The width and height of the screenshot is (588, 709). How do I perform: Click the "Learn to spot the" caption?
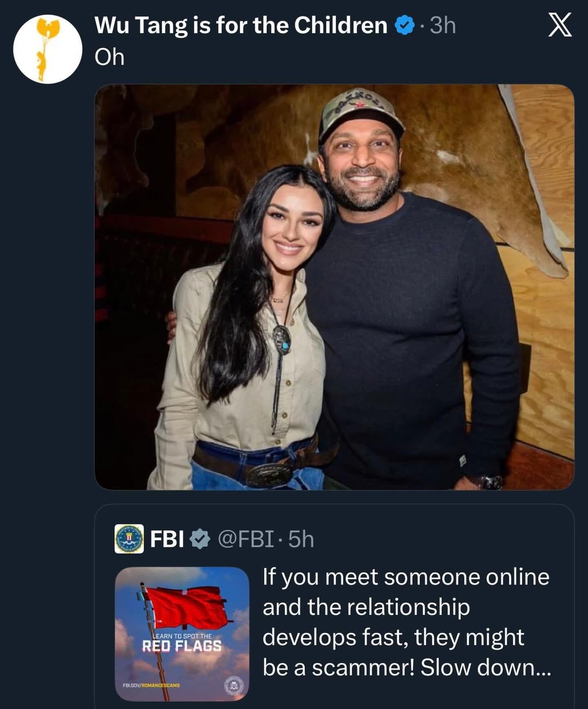tap(182, 636)
